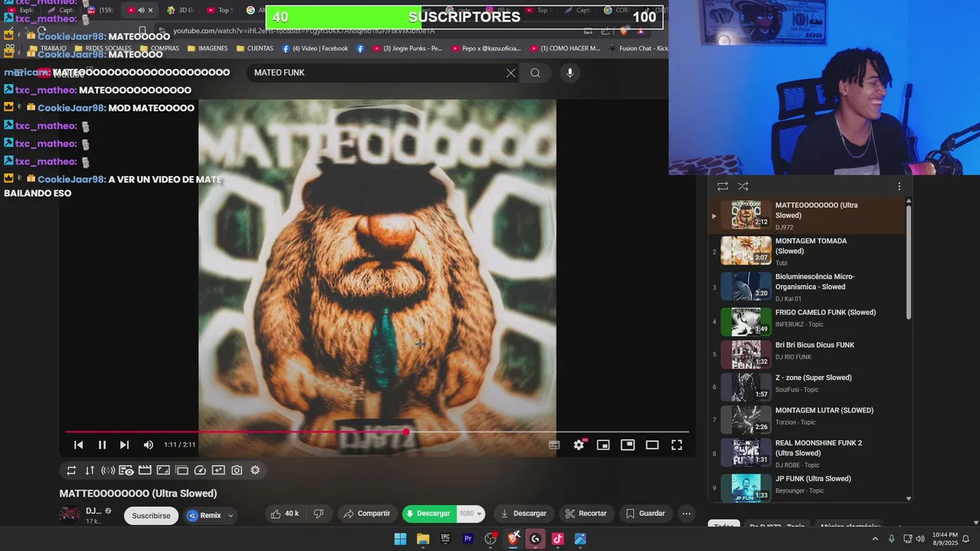Enter fullscreen mode
Screen dimensions: 980x551
click(677, 445)
